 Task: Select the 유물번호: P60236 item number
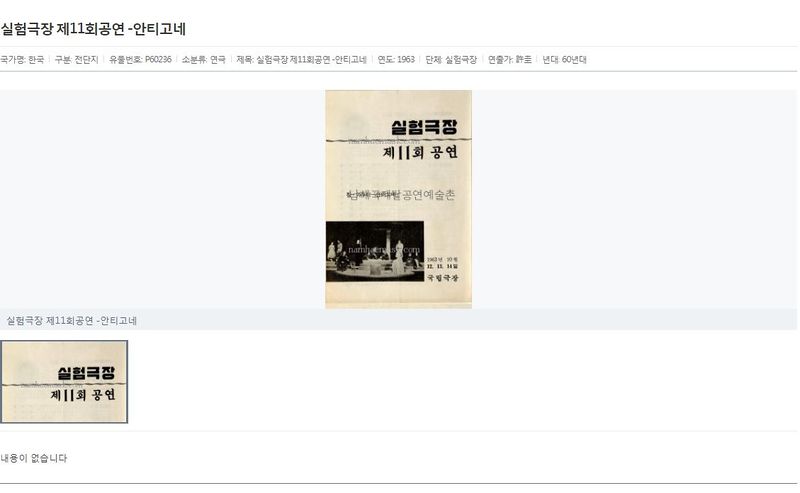140,60
